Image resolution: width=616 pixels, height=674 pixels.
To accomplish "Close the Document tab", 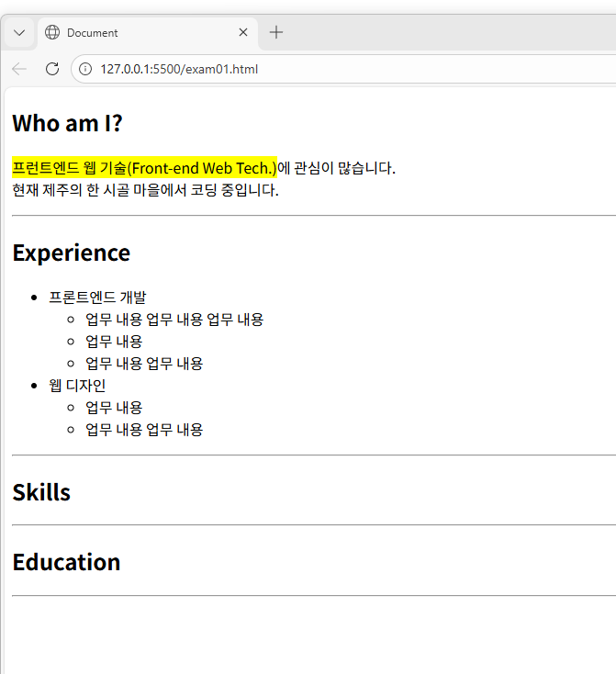I will click(x=243, y=33).
